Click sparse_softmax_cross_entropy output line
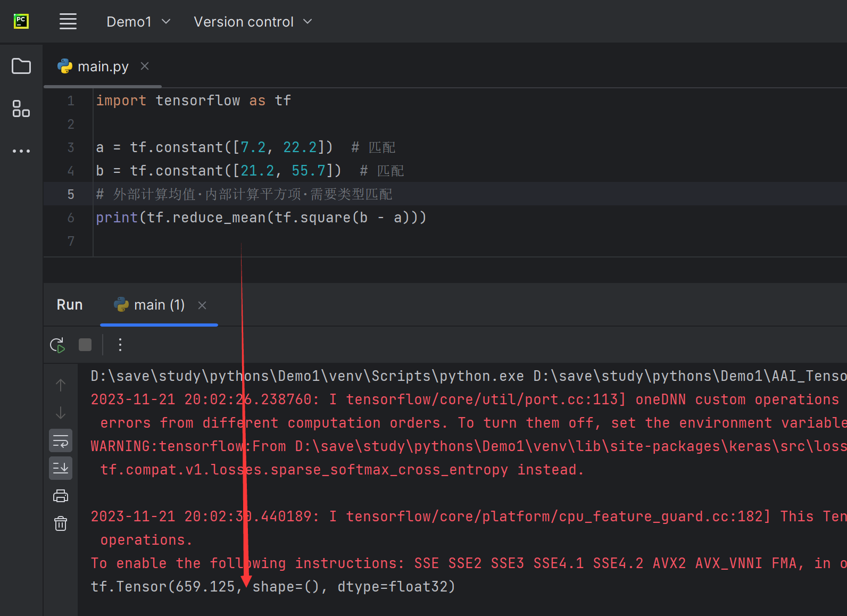 pos(342,470)
